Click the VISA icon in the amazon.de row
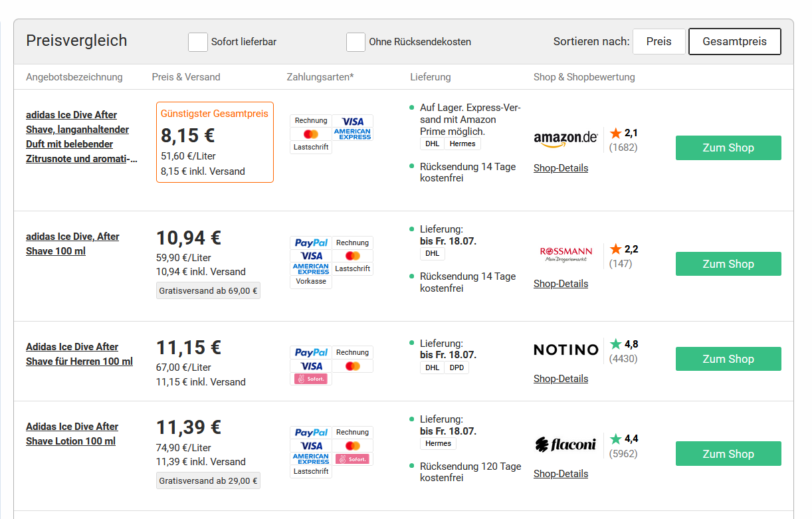This screenshot has height=519, width=812. coord(353,121)
